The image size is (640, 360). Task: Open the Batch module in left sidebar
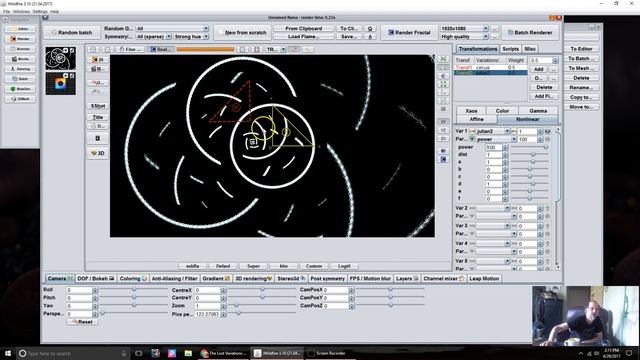(x=20, y=79)
